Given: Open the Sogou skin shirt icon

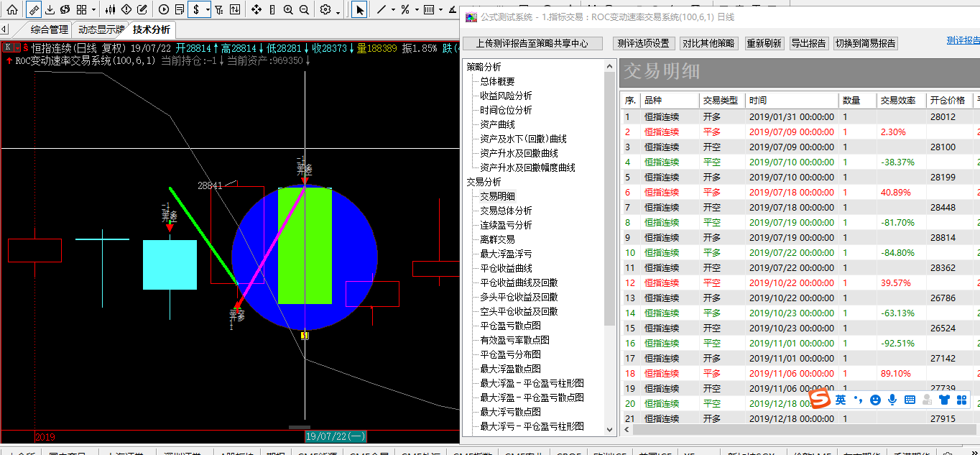Looking at the screenshot, I should coord(944,400).
